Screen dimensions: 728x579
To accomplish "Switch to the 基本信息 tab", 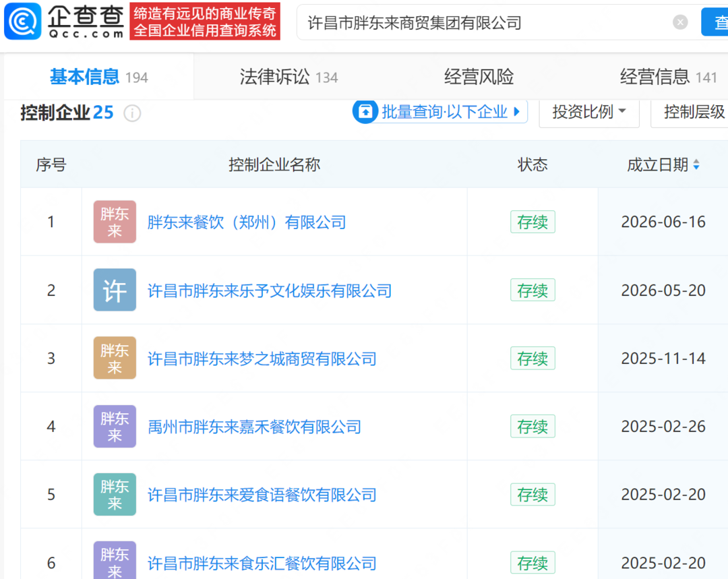I will pyautogui.click(x=98, y=77).
